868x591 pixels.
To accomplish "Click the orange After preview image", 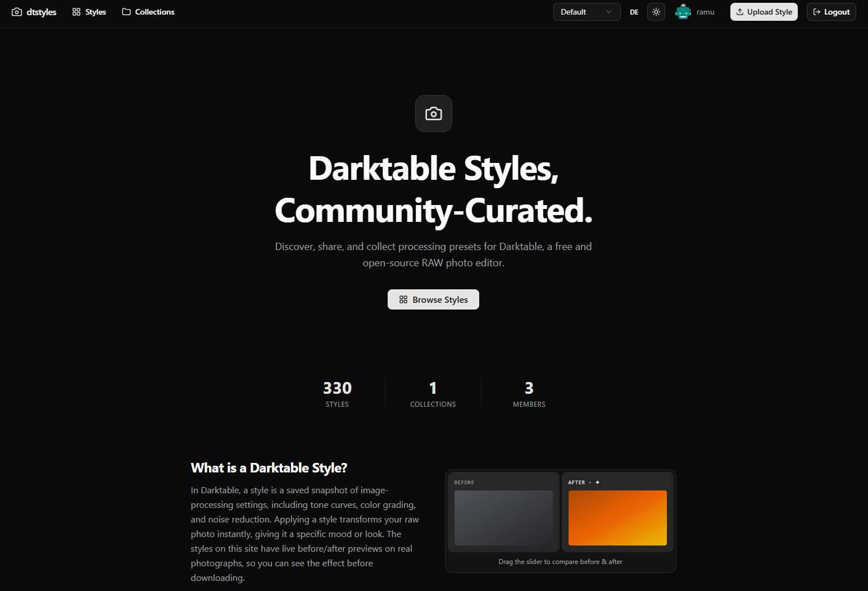I will click(617, 518).
